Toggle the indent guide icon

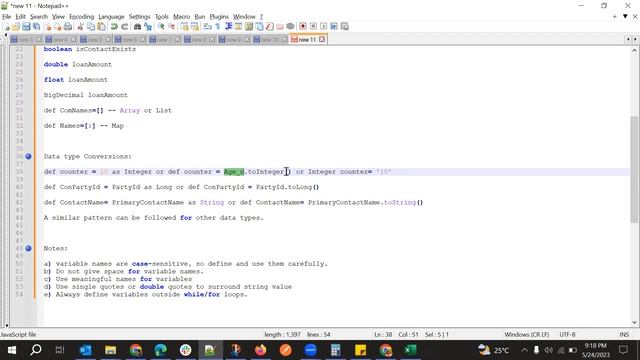(x=228, y=27)
